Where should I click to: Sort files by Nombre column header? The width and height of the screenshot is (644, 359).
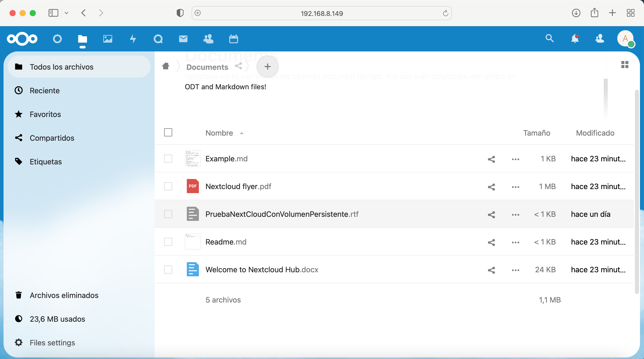pyautogui.click(x=219, y=133)
